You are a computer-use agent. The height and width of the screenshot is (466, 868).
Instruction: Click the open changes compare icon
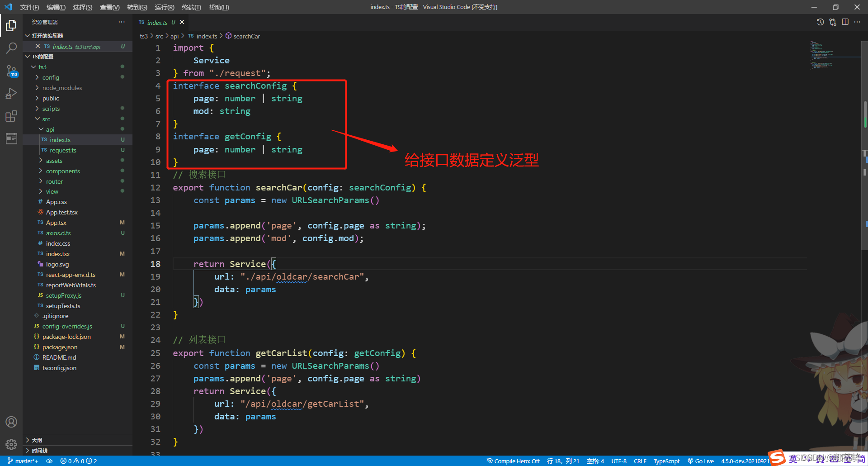click(833, 22)
